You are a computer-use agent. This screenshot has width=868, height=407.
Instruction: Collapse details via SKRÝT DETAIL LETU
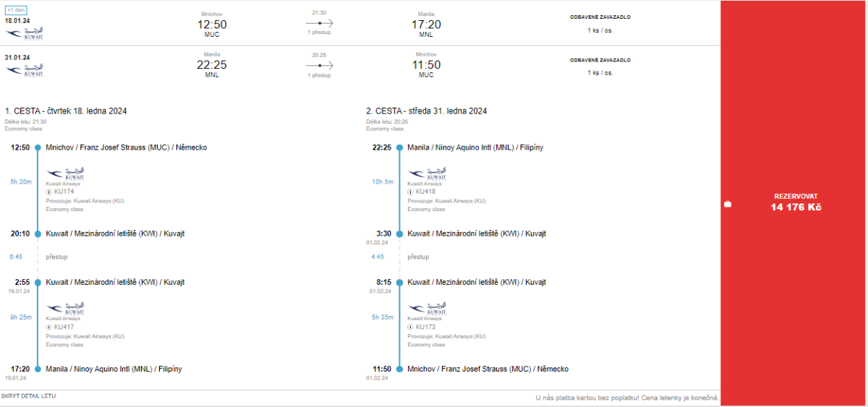tap(28, 396)
